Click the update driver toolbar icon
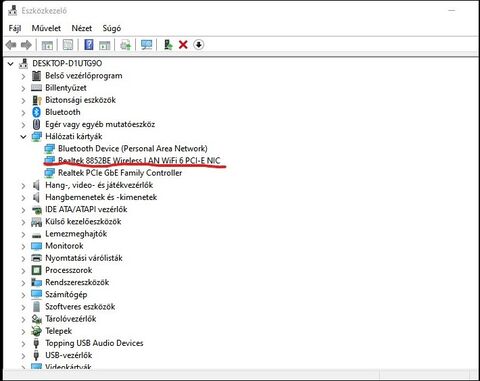 click(x=168, y=45)
